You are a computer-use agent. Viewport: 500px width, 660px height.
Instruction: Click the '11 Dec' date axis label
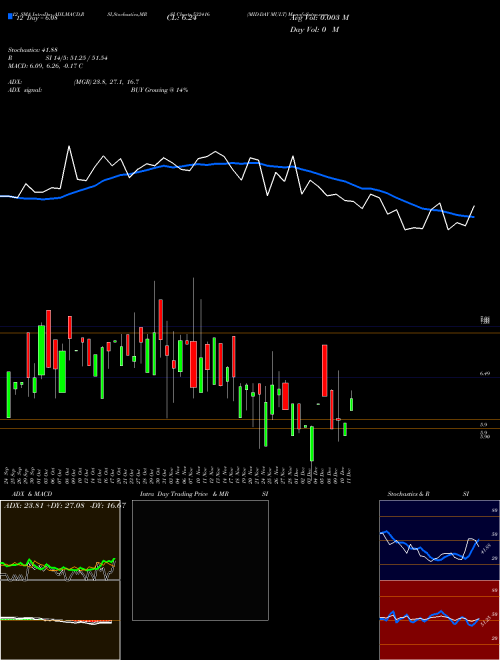[350, 474]
